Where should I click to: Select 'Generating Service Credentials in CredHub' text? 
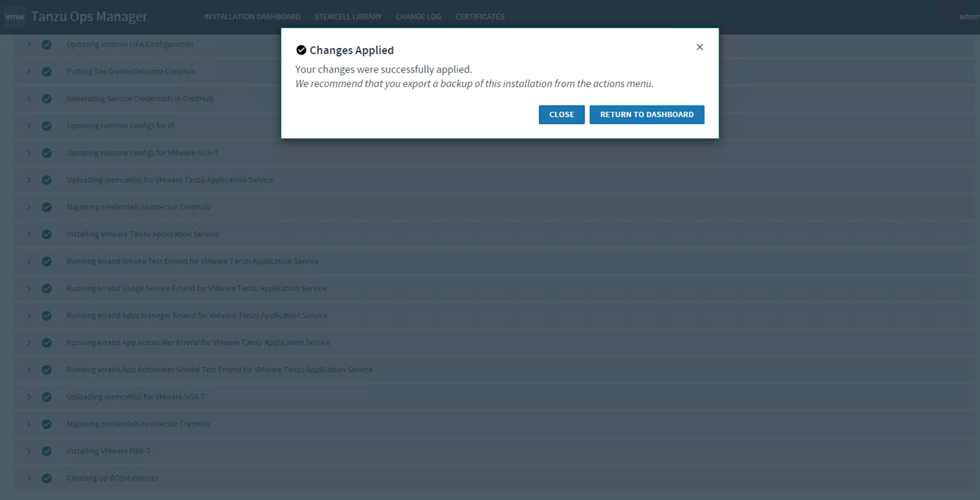[140, 99]
